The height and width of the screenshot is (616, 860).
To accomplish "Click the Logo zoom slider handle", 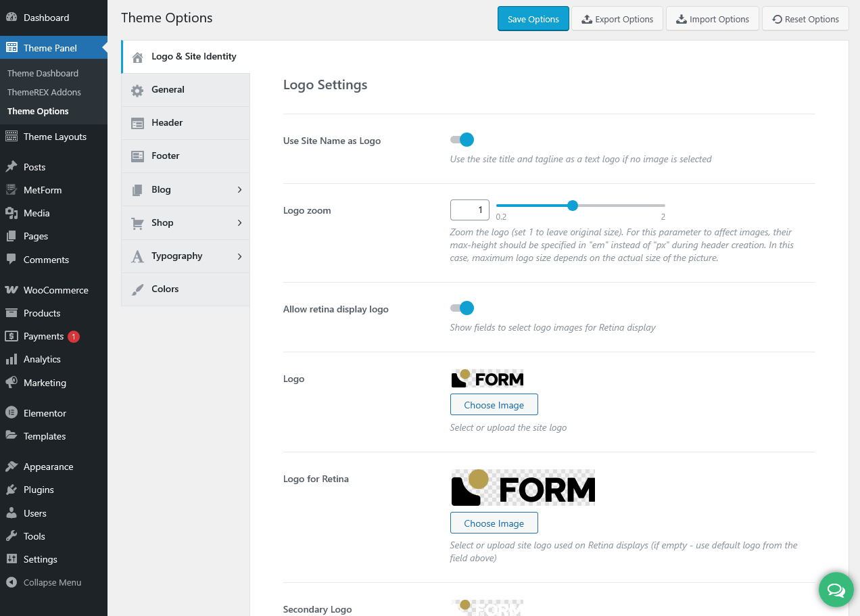I will [x=573, y=206].
